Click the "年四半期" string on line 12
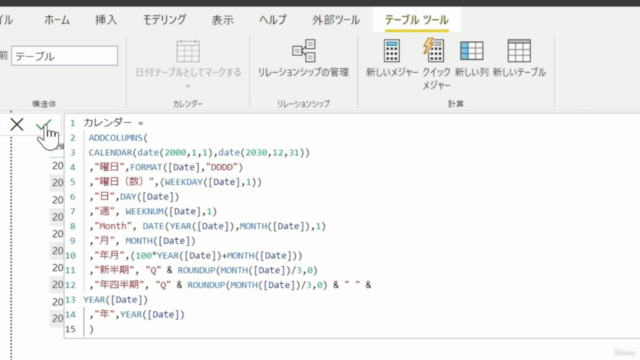 (119, 284)
